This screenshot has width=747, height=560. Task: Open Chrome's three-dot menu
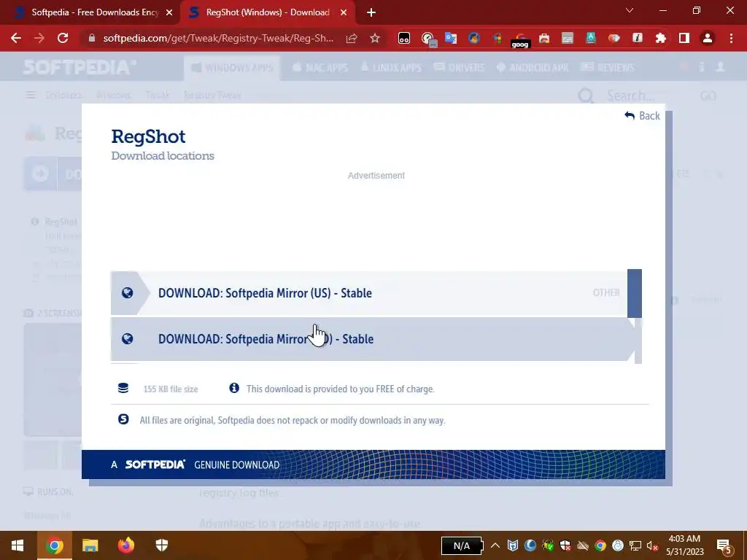731,38
